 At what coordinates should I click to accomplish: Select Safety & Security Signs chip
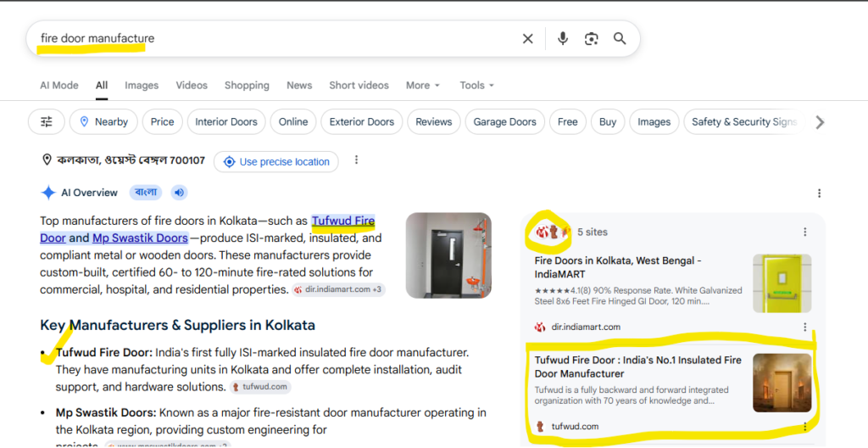(744, 122)
